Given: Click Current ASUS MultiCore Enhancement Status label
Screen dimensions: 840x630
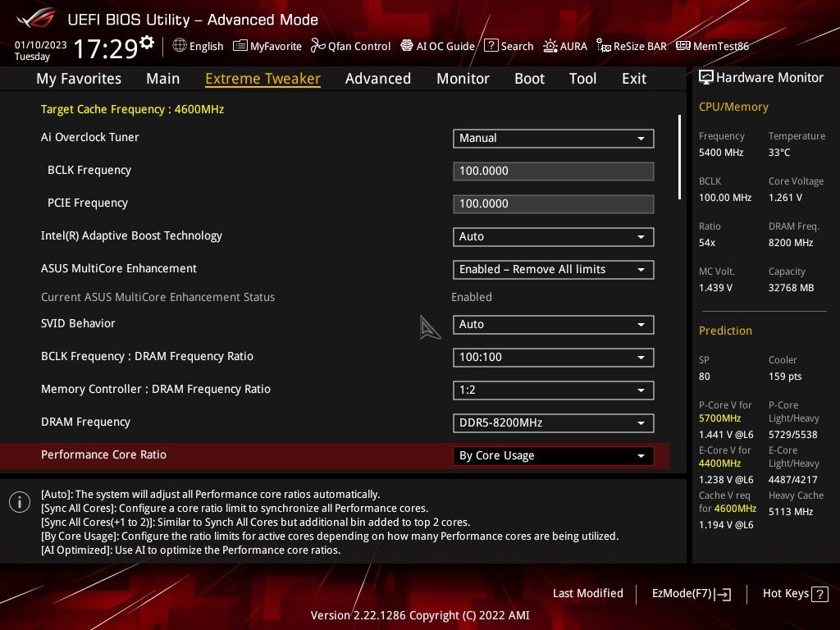Looking at the screenshot, I should point(157,297).
